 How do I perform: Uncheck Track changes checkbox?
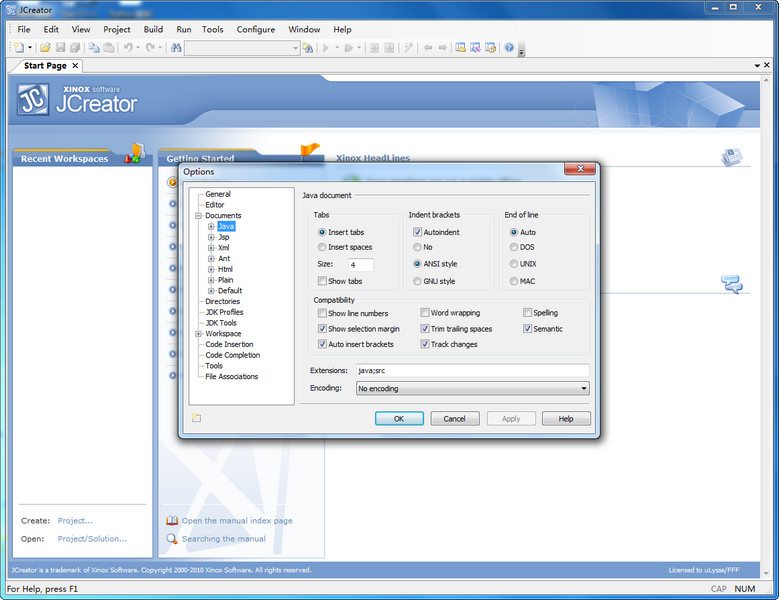425,344
